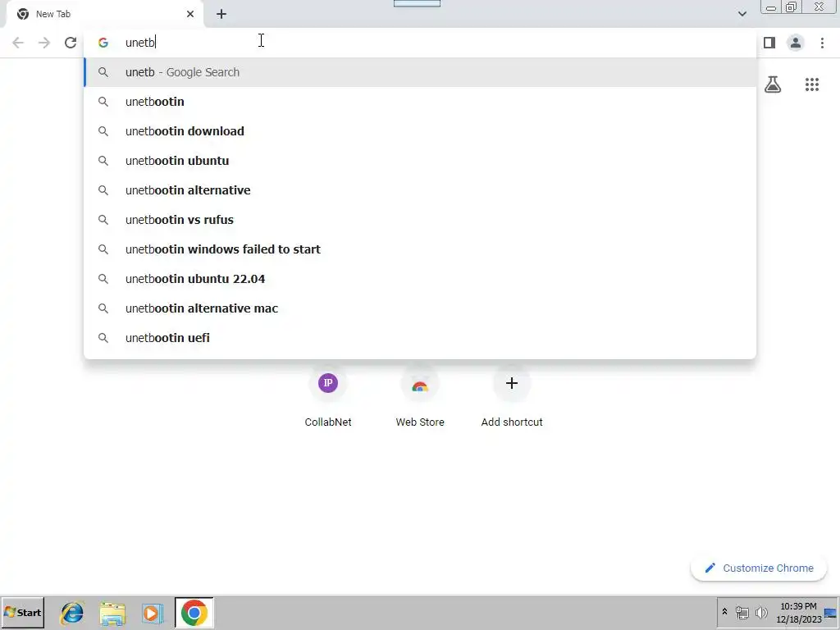The image size is (840, 630).
Task: Click the volume speaker tray icon
Action: click(x=760, y=612)
